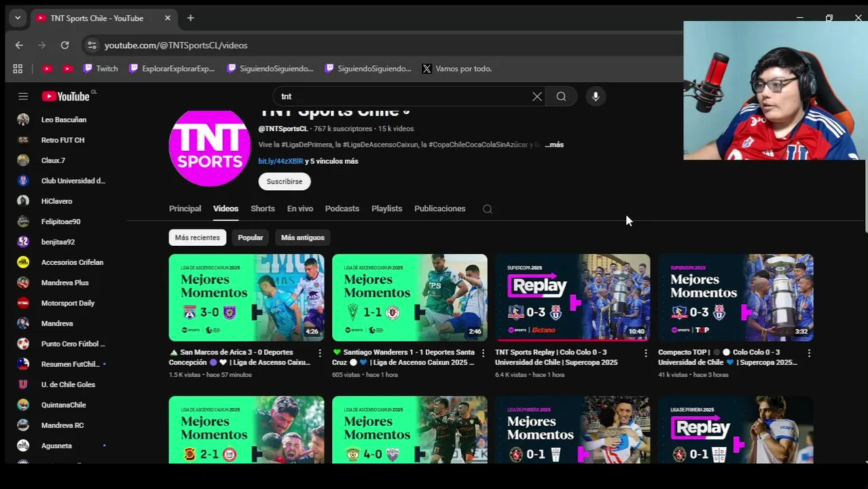The image size is (868, 489).
Task: Select the Más recientes filter chip
Action: pos(197,238)
